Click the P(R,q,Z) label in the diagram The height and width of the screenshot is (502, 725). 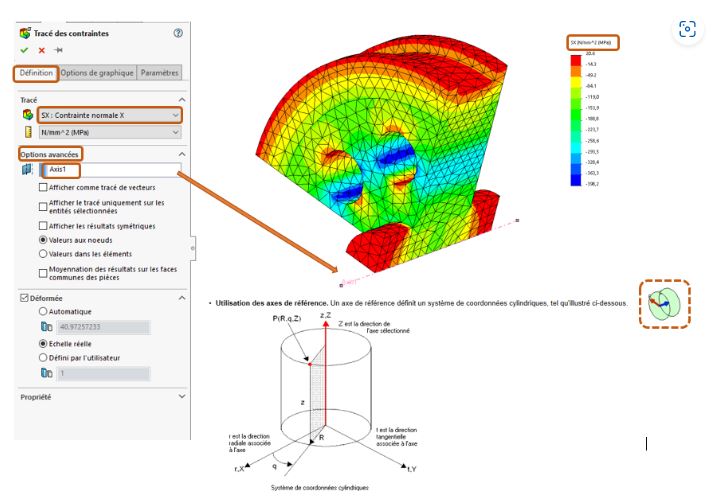[x=287, y=318]
